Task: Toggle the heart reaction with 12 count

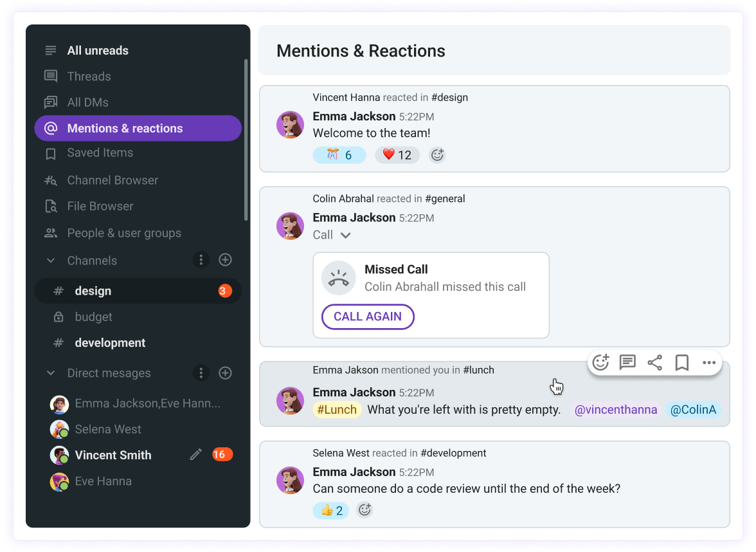Action: pos(397,155)
